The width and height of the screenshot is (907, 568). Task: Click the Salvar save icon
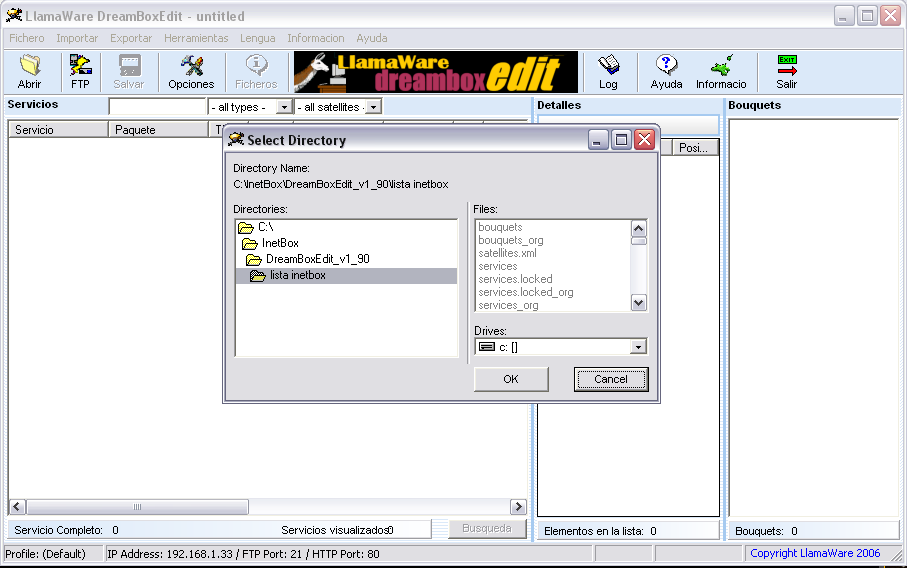(128, 72)
